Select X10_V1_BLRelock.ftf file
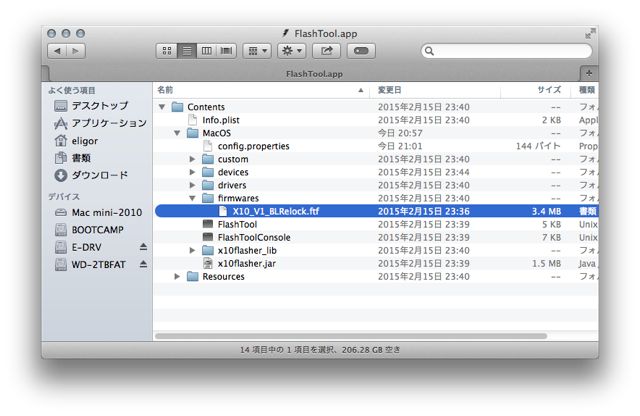This screenshot has width=640, height=416. [x=376, y=211]
